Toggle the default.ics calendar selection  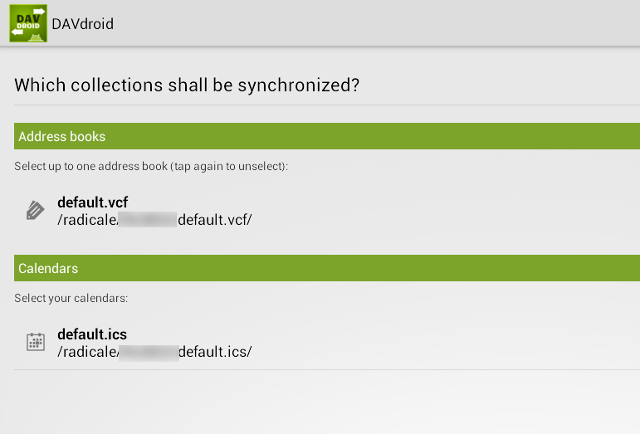[x=327, y=343]
